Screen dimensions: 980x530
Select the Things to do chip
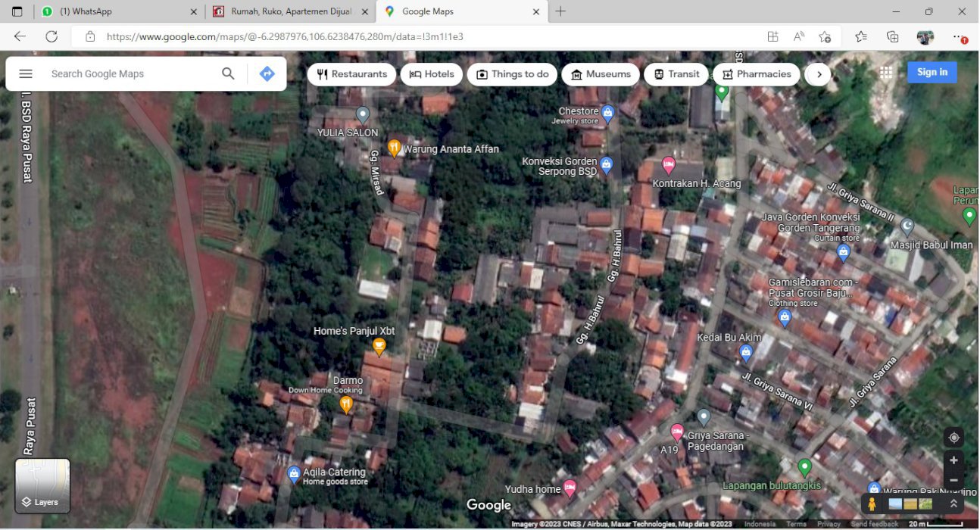click(512, 74)
